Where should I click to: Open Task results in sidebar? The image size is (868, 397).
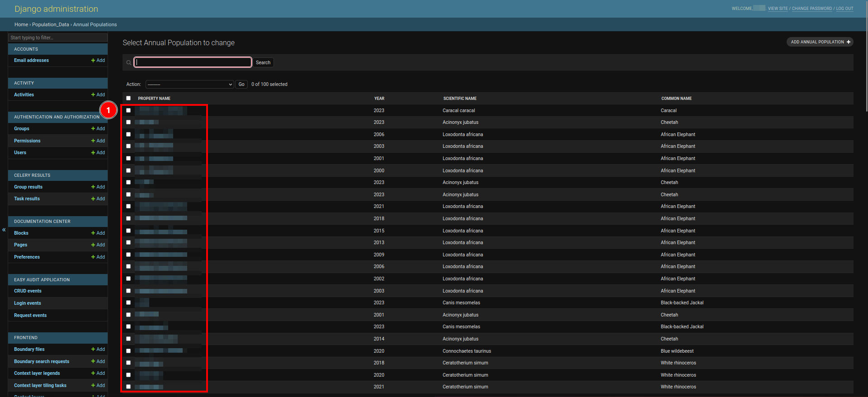pos(27,199)
